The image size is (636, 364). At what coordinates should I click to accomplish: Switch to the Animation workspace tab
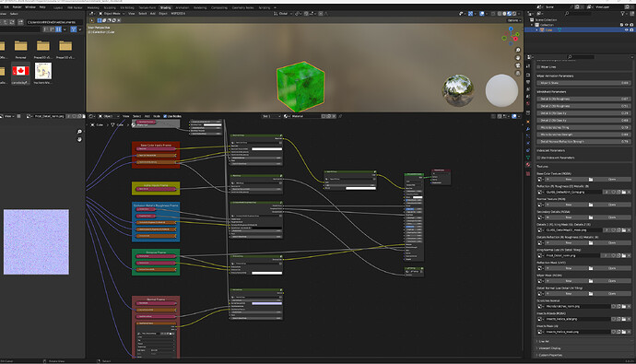[x=182, y=7]
